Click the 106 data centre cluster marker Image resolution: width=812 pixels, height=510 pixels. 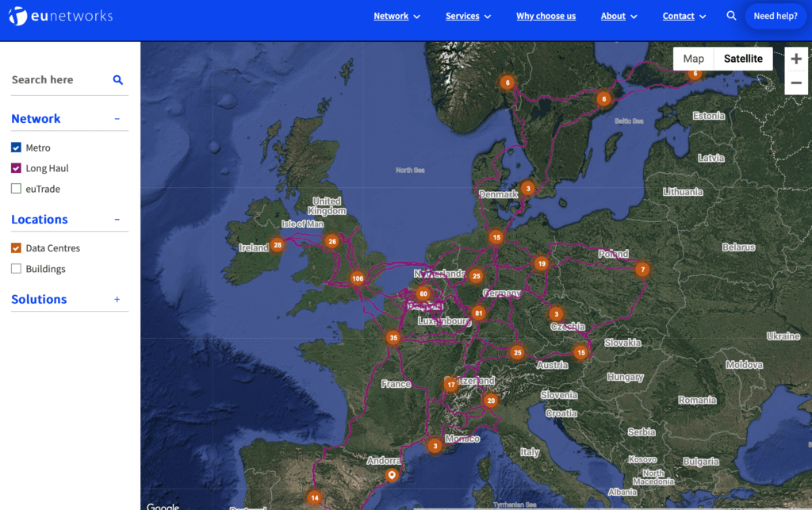(357, 278)
